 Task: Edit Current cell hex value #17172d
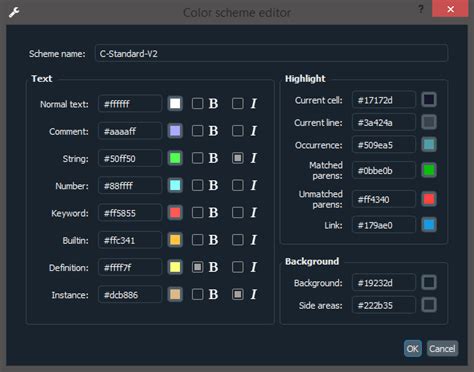coord(384,100)
